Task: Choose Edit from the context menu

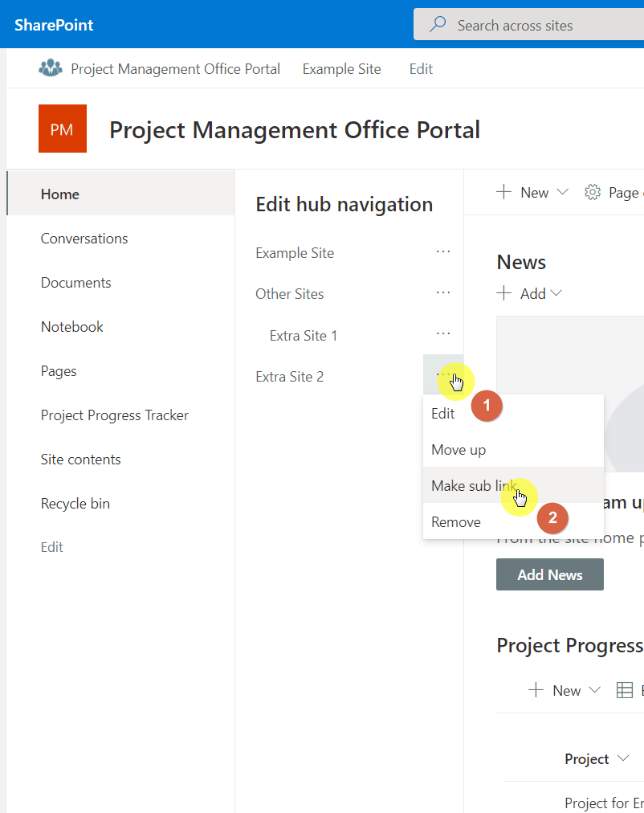Action: click(x=513, y=413)
